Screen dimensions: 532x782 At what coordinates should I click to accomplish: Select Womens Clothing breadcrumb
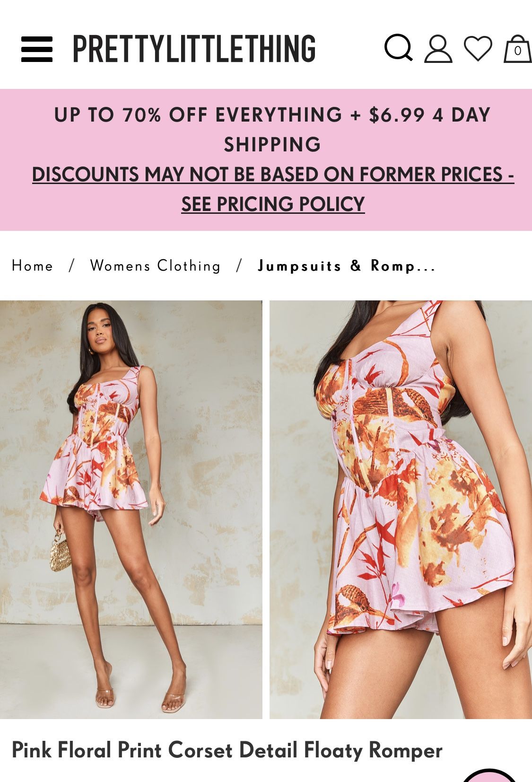tap(155, 266)
